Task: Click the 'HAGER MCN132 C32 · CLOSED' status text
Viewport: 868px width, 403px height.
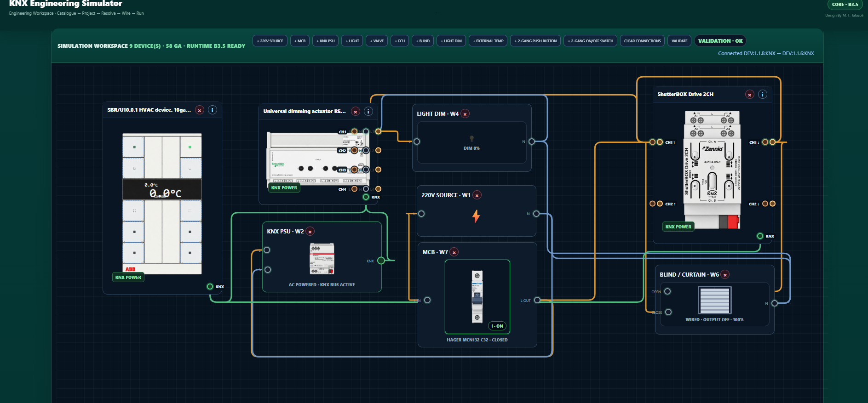Action: tap(477, 340)
